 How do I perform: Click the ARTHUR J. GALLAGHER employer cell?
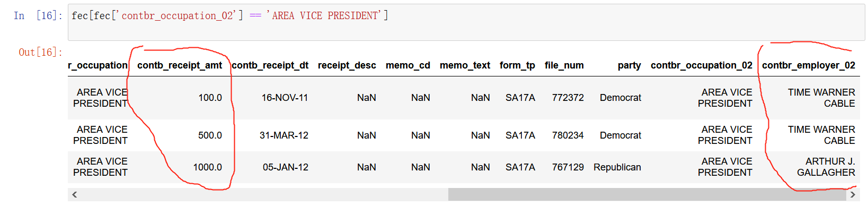826,167
